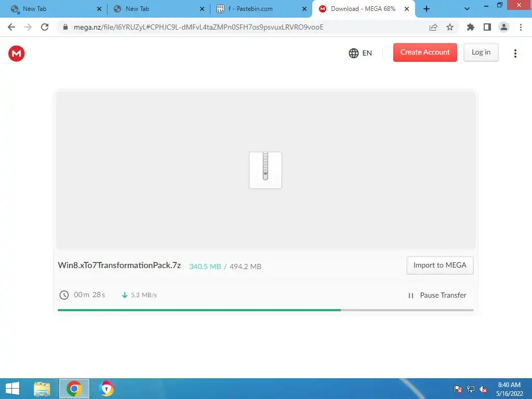This screenshot has height=399, width=532.
Task: Open the Windows Start button
Action: 12,389
